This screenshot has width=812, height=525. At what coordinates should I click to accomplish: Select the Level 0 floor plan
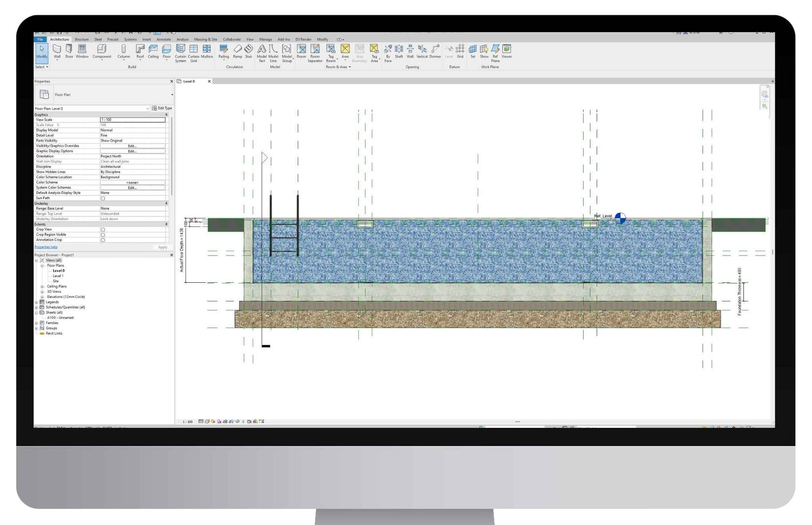click(58, 270)
